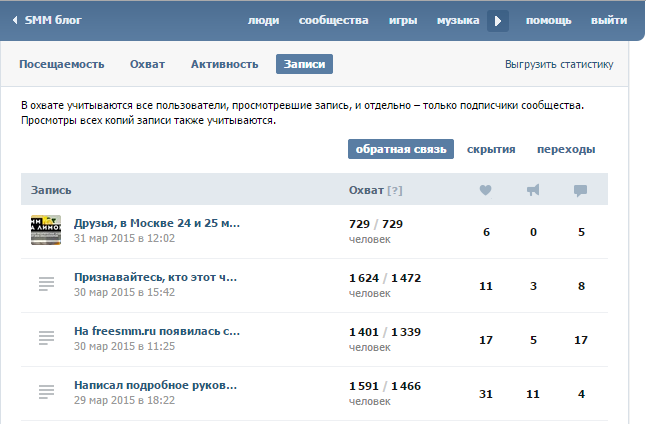The width and height of the screenshot is (646, 424).
Task: Select the скрытия filter
Action: click(x=491, y=149)
